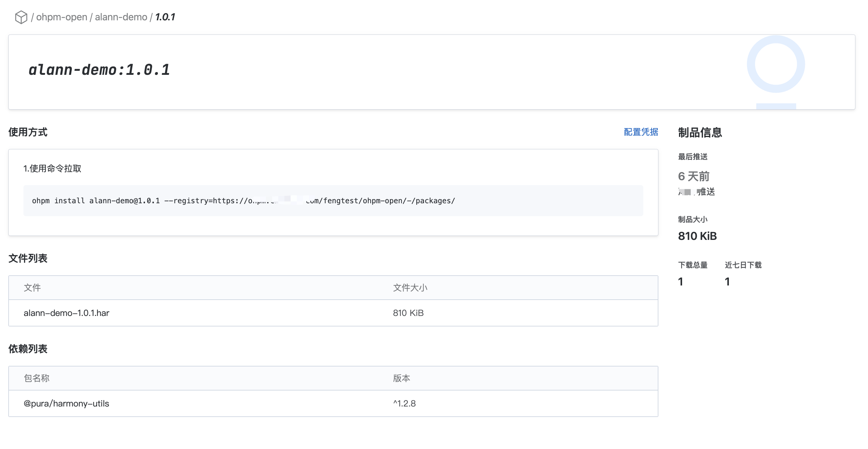The height and width of the screenshot is (449, 868).
Task: Click the ^1.2.8 version cell
Action: click(404, 403)
